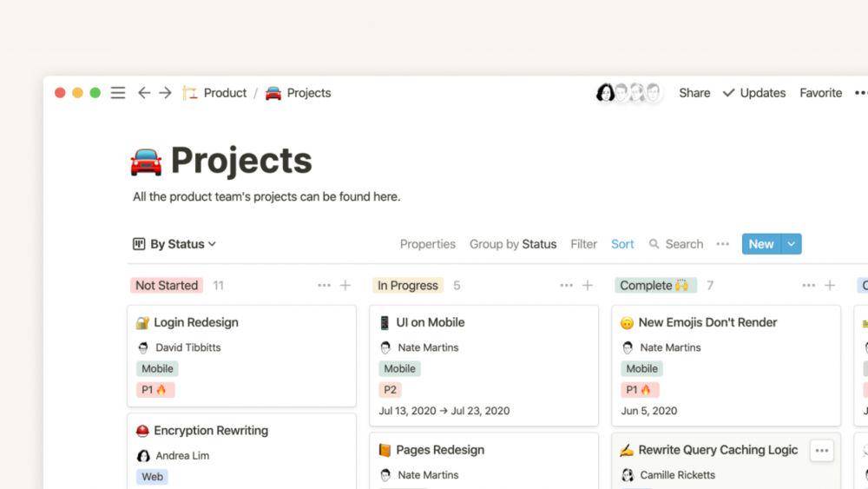
Task: Click the emoji face icon on New Emojis card
Action: point(627,323)
